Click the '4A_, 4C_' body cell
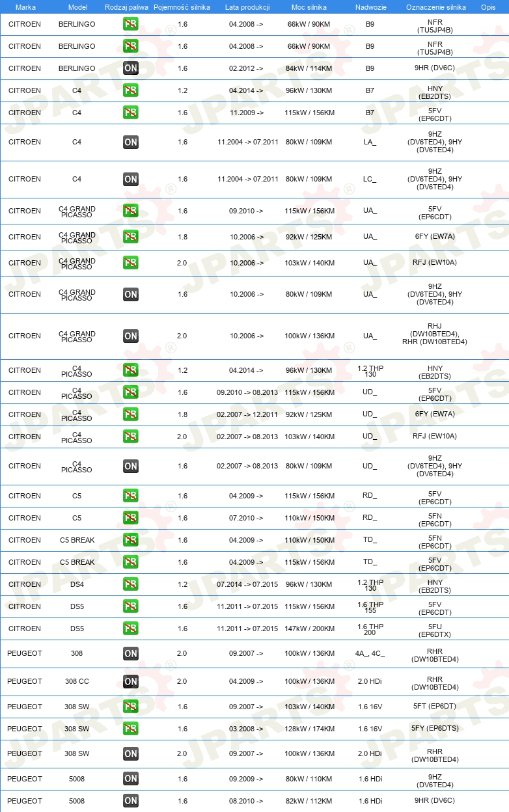Viewport: 509px width, 812px height. coord(370,653)
